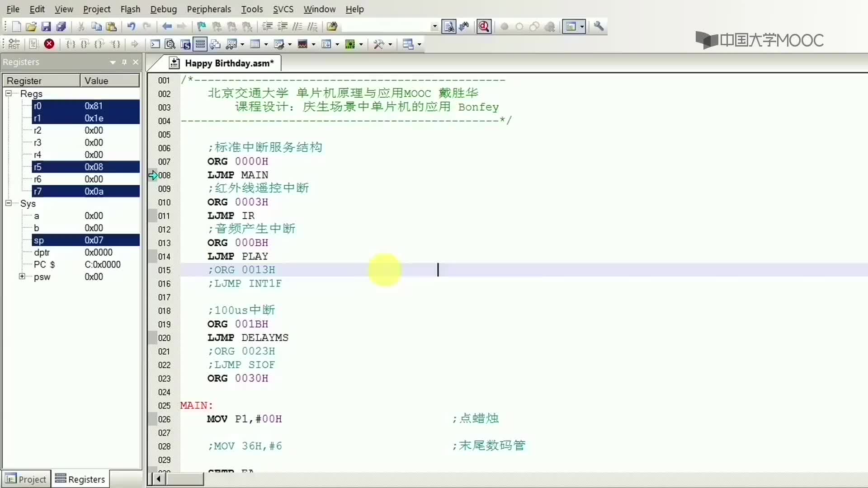Open the Peripherals menu
This screenshot has height=488, width=868.
point(209,9)
